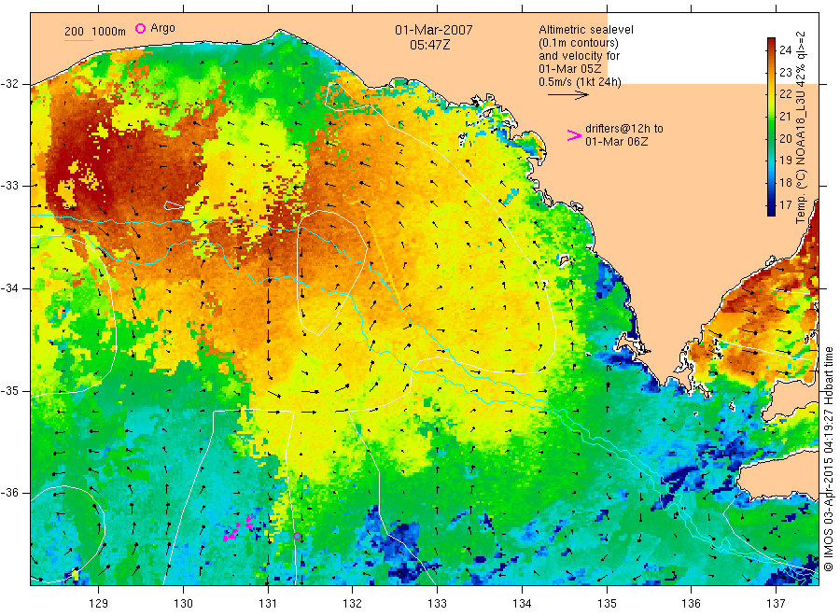The width and height of the screenshot is (840, 616).
Task: Click the longitude label 137
Action: 776,603
